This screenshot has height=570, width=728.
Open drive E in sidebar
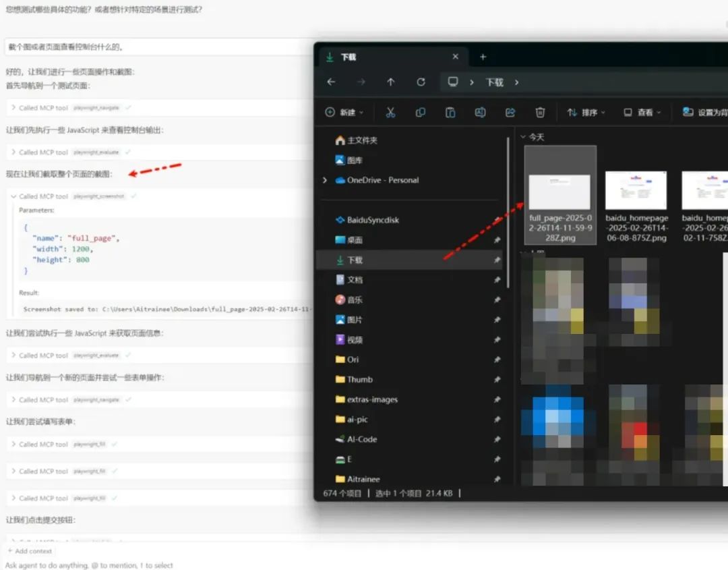click(x=344, y=459)
